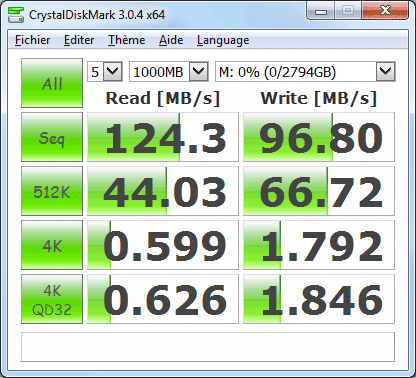416x378 pixels.
Task: Open the Fichier menu
Action: point(32,40)
